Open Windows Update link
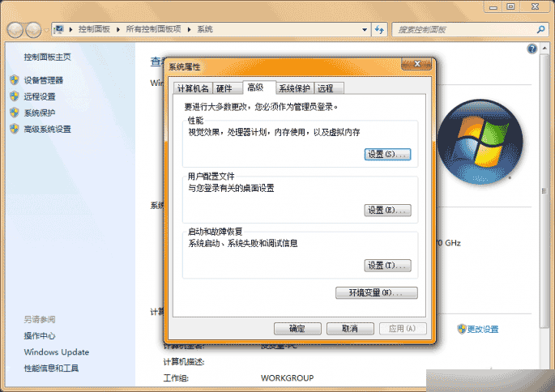 57,352
